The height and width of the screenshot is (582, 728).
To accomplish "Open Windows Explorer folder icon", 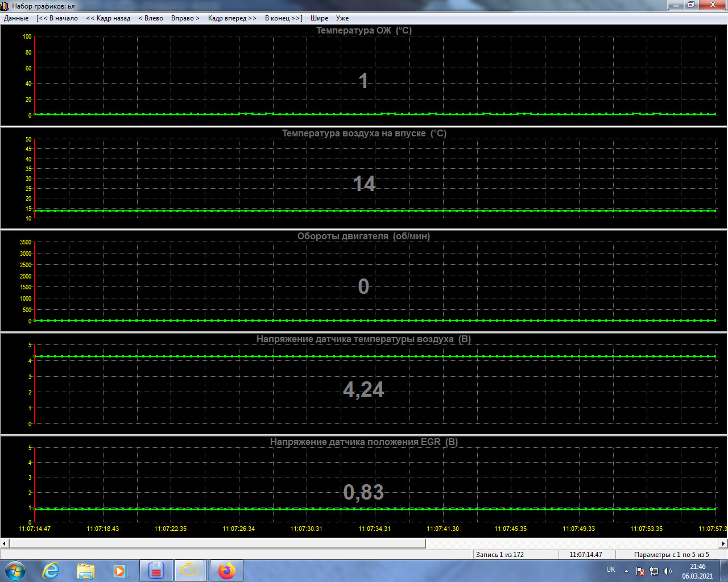I will [x=85, y=571].
